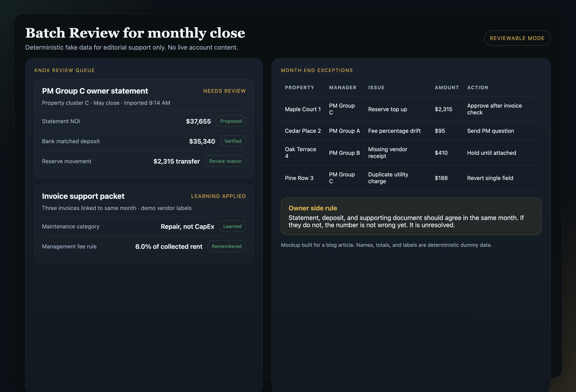The image size is (576, 392).
Task: Click the Month End Exceptions section label
Action: click(317, 70)
